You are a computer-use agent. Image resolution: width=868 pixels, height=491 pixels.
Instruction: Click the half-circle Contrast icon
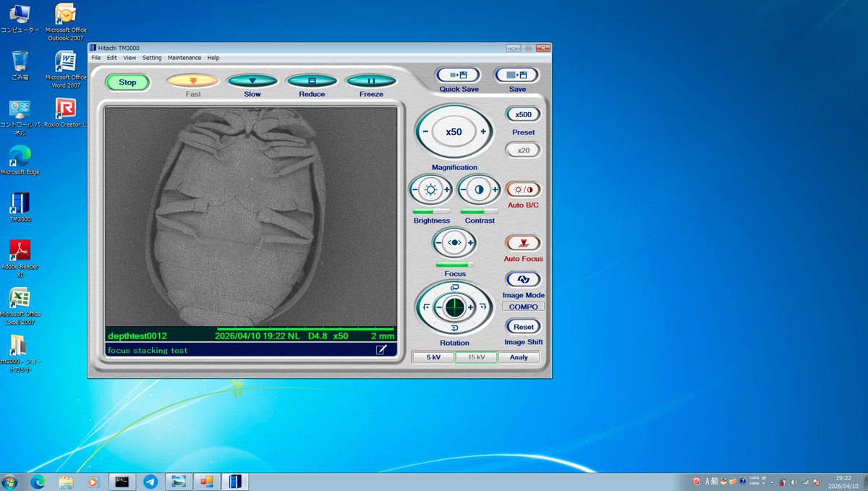tap(480, 190)
